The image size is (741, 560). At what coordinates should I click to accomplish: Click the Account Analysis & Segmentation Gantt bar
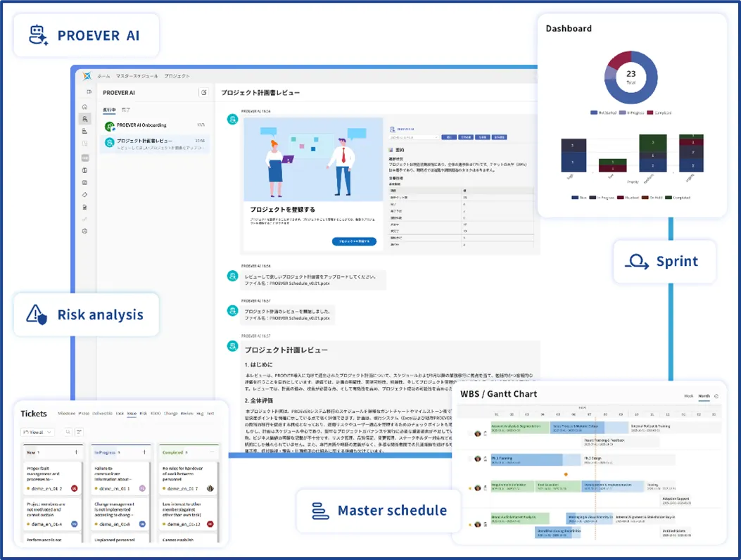(x=520, y=428)
